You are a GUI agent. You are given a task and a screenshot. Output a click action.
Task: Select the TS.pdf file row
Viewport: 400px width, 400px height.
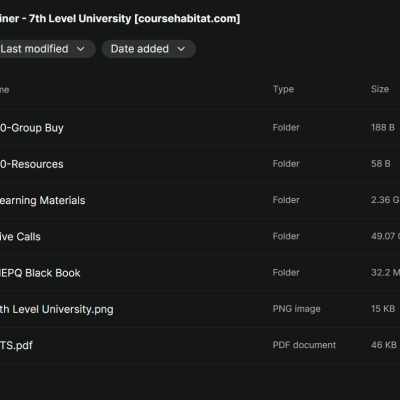click(200, 345)
